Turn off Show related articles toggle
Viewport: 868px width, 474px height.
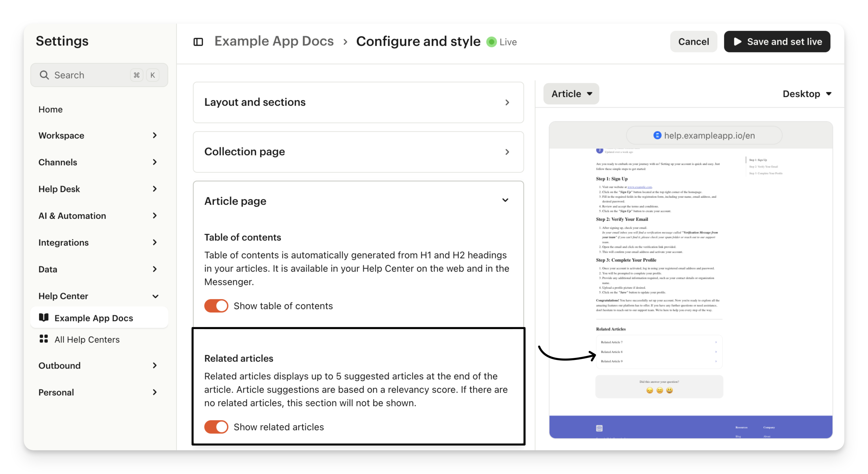216,426
